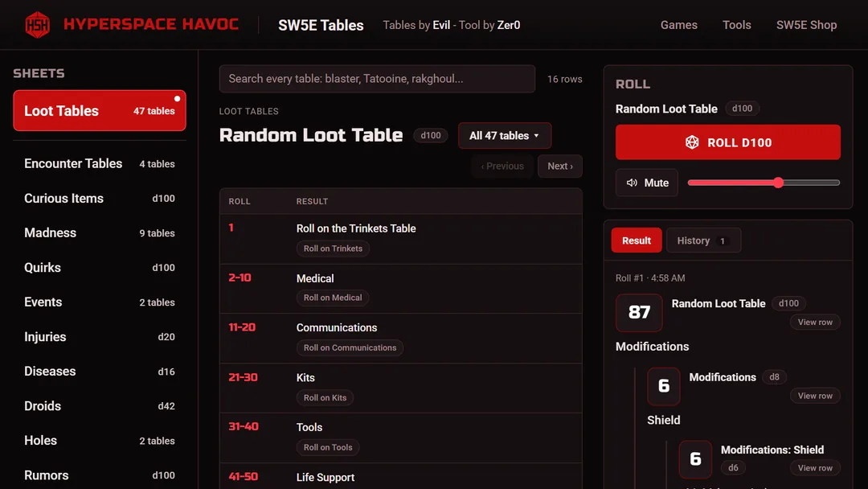
Task: Open the Tools menu
Action: 736,25
